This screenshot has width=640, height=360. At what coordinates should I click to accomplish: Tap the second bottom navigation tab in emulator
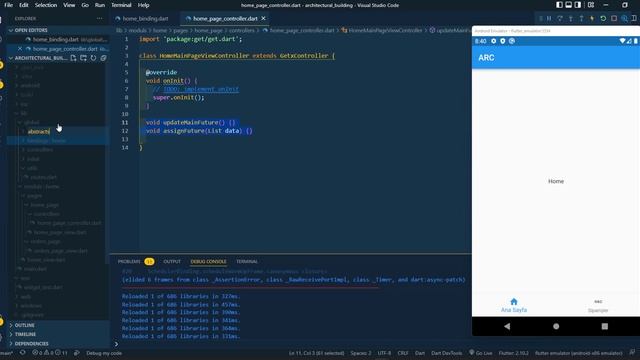pos(598,305)
